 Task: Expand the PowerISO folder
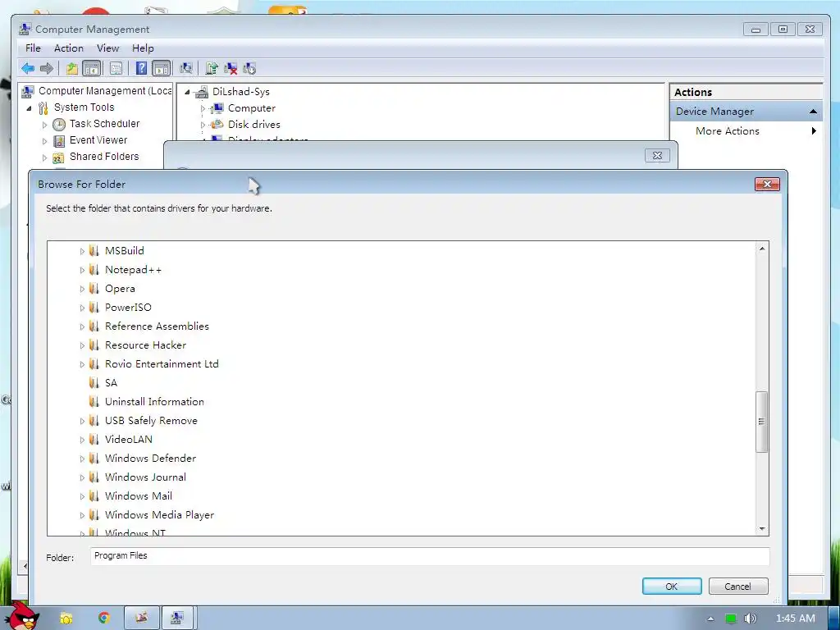click(82, 308)
